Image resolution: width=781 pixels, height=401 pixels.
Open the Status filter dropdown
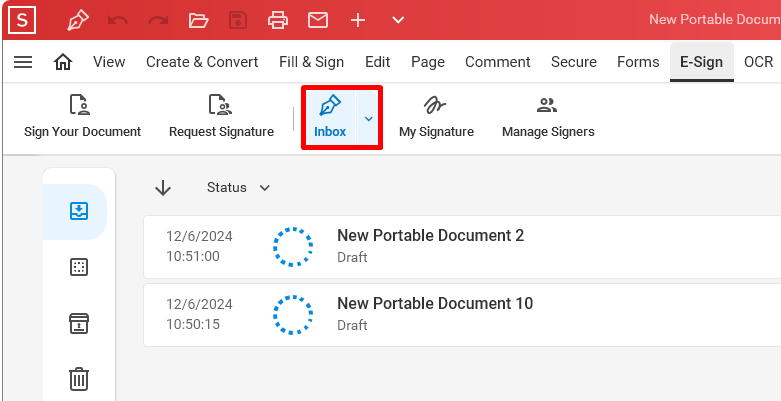[238, 188]
